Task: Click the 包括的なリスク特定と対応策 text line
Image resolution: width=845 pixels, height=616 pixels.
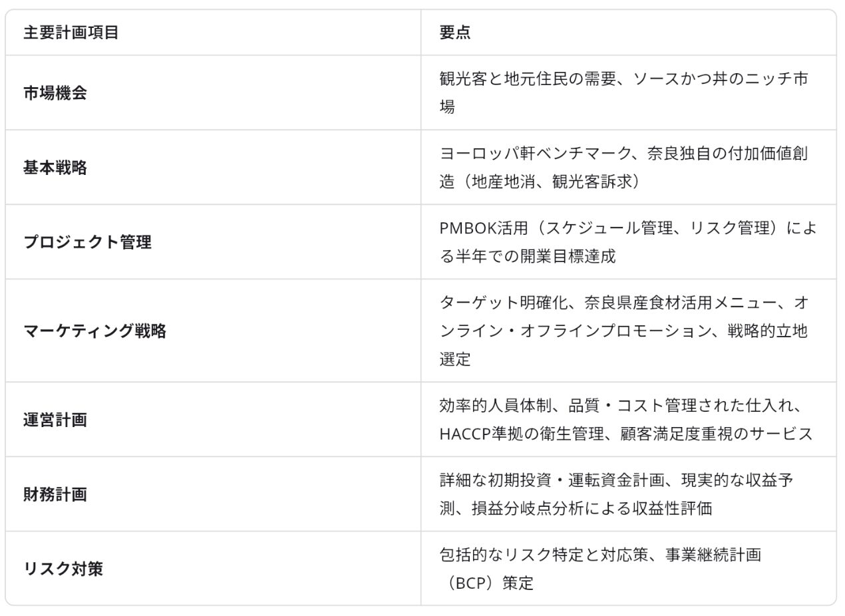Action: click(x=600, y=555)
